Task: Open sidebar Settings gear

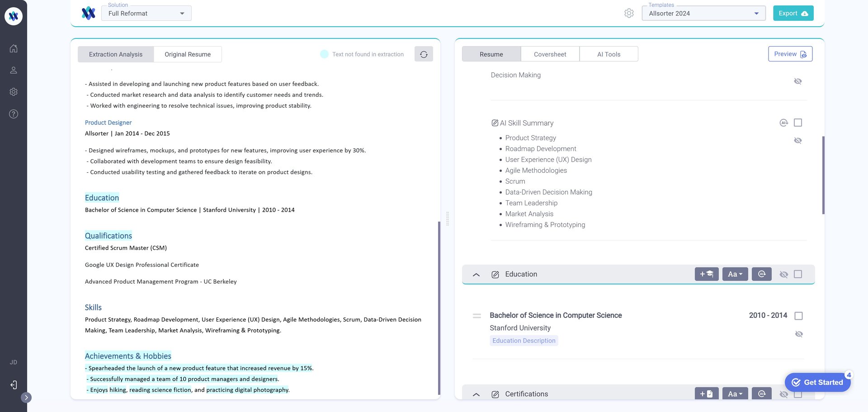Action: pyautogui.click(x=14, y=92)
